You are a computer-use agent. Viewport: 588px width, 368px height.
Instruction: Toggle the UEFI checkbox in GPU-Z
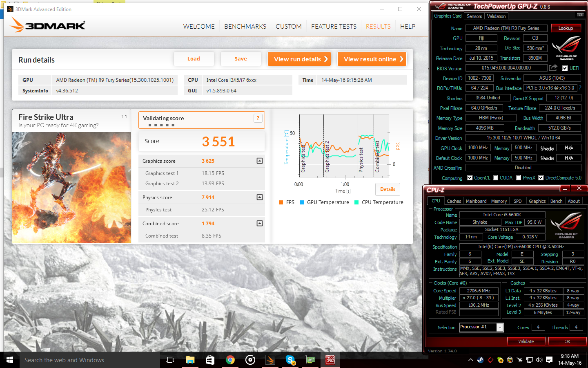coord(565,68)
